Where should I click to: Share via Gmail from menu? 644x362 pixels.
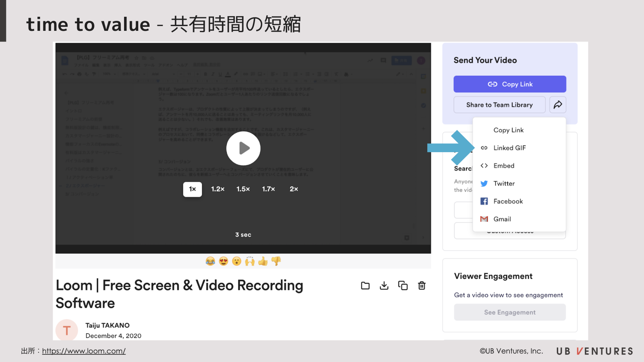(x=519, y=219)
